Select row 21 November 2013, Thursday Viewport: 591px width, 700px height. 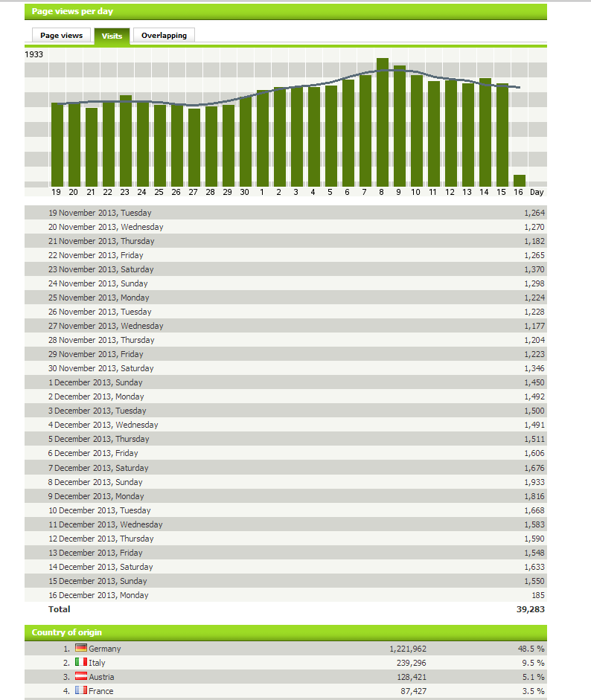point(285,241)
